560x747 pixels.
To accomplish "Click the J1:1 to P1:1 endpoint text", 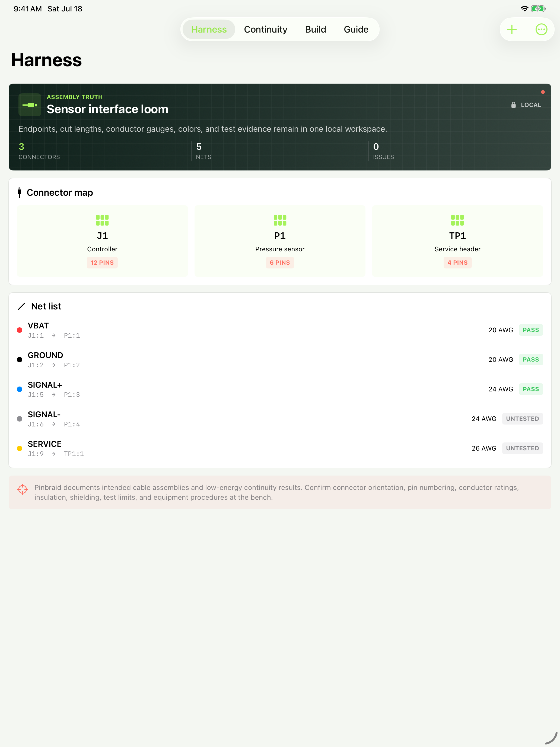I will pyautogui.click(x=54, y=335).
